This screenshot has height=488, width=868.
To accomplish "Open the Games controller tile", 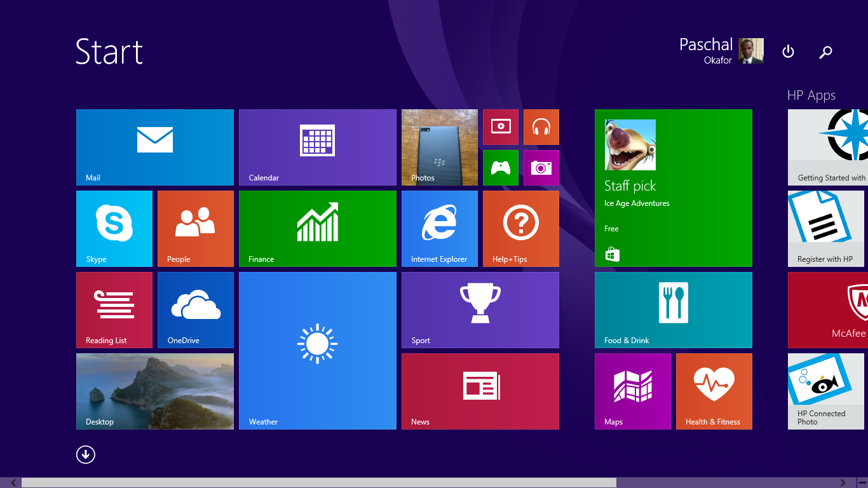I will 501,168.
